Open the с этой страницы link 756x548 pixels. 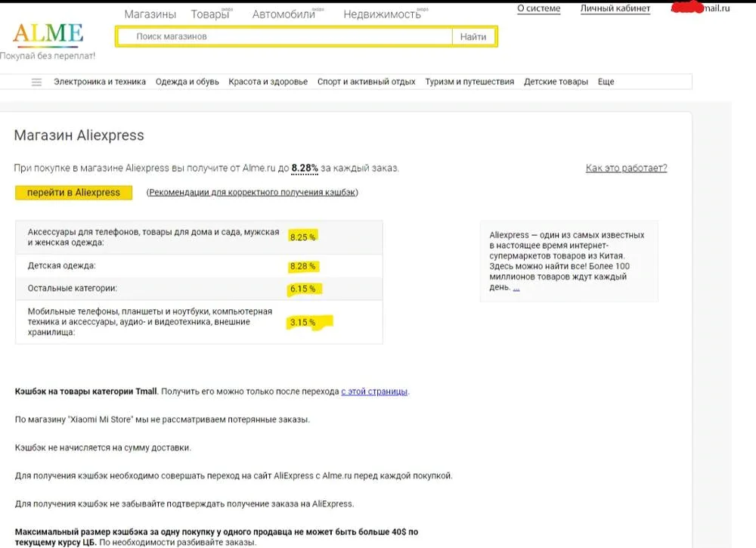pos(374,392)
